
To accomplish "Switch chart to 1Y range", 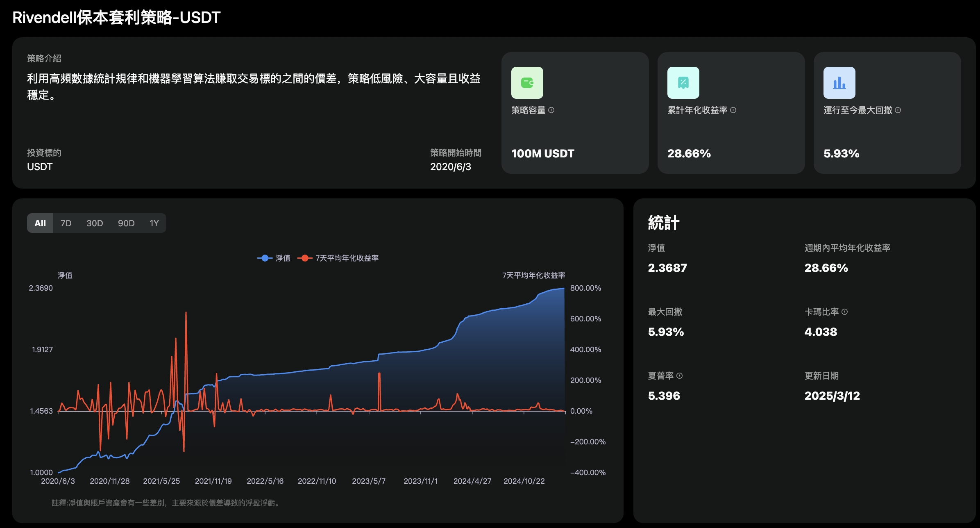I will (x=154, y=223).
